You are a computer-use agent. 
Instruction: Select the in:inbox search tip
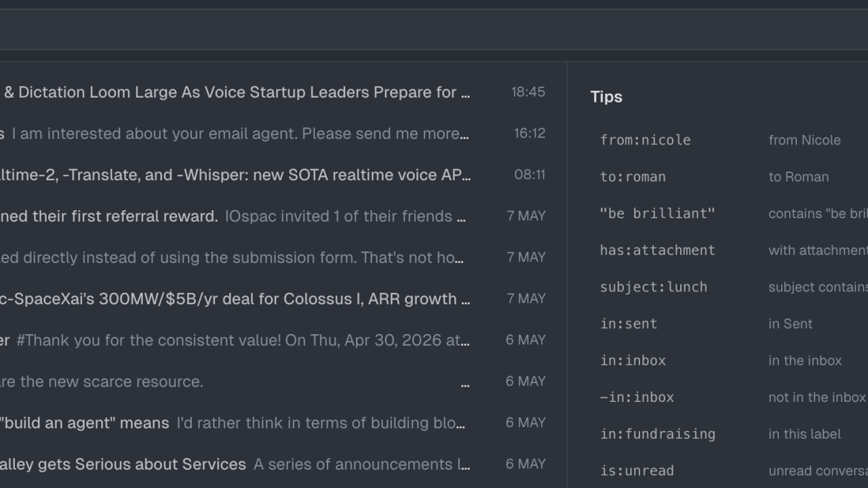[x=633, y=361]
